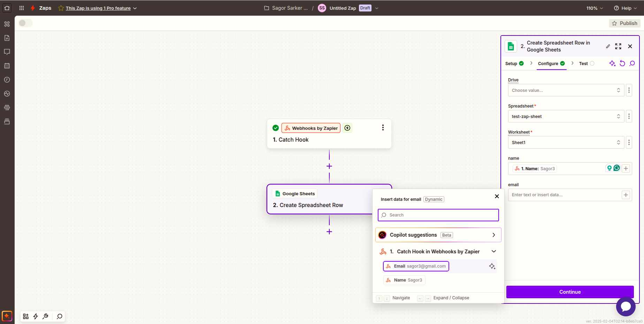Click the Untitled Zap title
Viewport: 644px width, 324px height.
(343, 8)
